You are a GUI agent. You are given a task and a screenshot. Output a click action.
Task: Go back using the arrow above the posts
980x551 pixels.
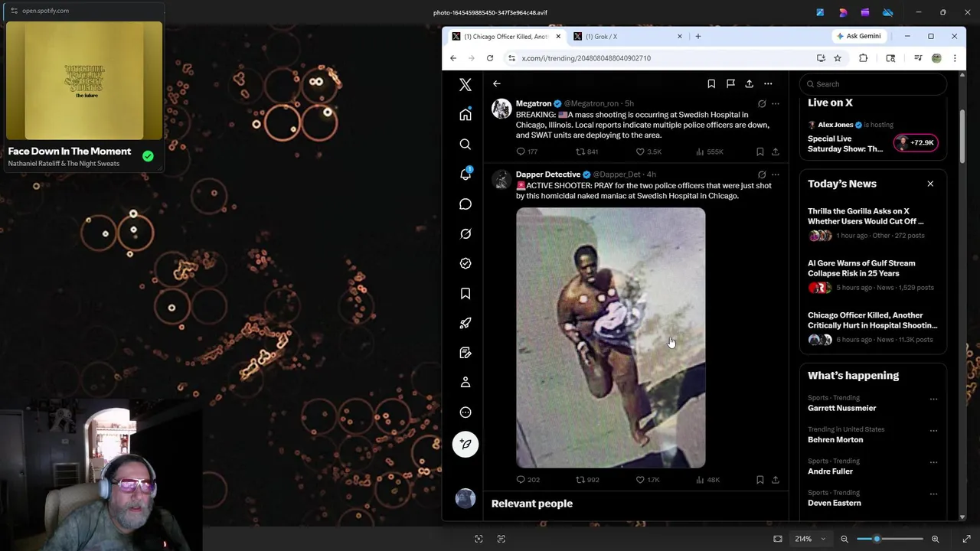coord(496,83)
